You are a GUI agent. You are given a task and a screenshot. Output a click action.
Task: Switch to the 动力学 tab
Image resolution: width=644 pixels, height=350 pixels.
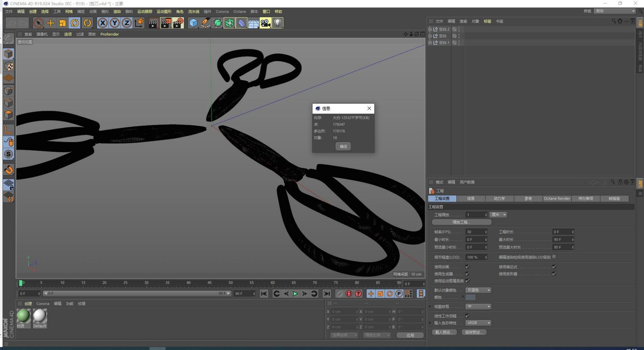click(499, 198)
